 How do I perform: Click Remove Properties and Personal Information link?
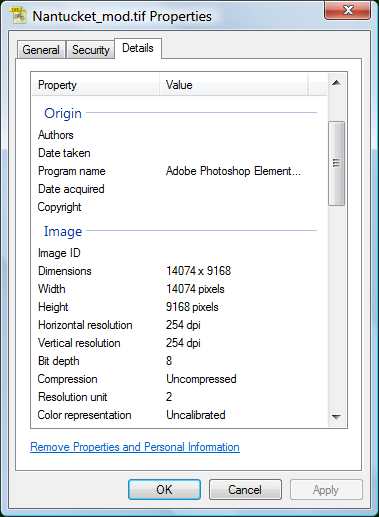pyautogui.click(x=135, y=447)
